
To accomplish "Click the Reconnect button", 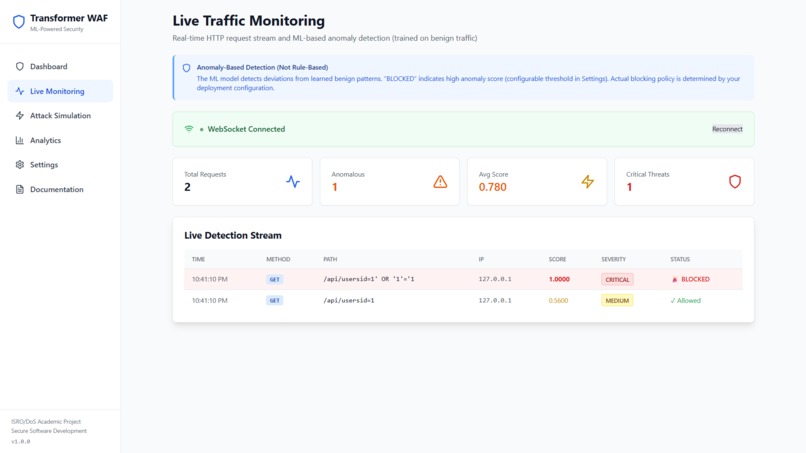I will (x=727, y=129).
